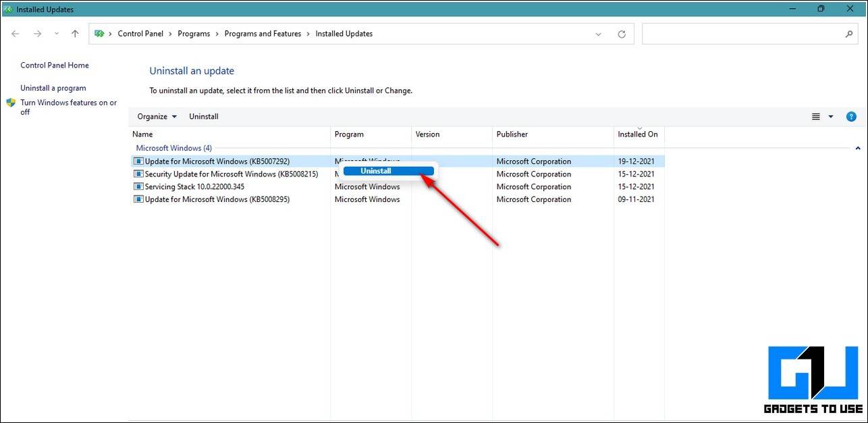Open the Control Panel Home link

pos(55,66)
